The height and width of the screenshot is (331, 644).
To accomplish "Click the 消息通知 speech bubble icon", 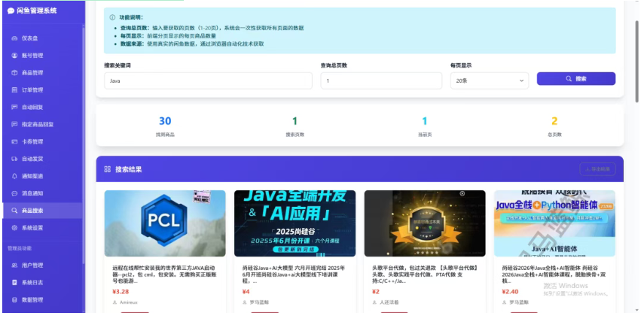I will 14,193.
